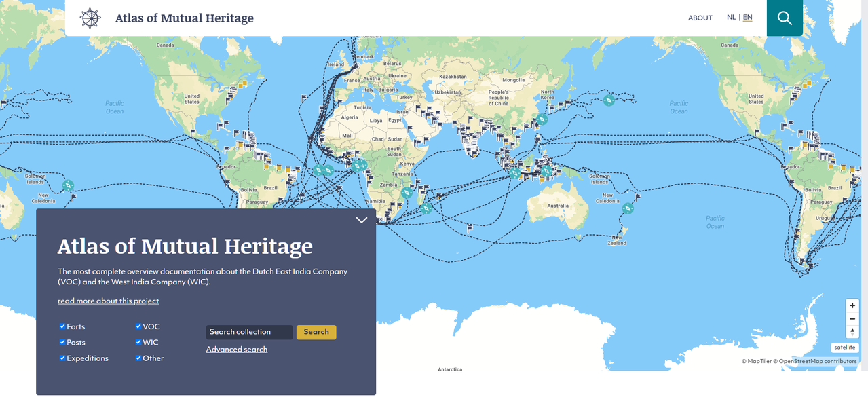Click the compass rose site logo
This screenshot has height=412, width=868.
click(90, 18)
